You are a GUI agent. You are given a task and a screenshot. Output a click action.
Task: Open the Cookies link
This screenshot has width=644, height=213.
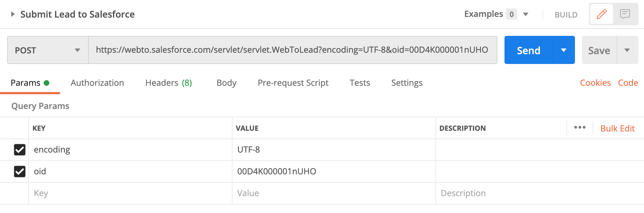click(595, 83)
